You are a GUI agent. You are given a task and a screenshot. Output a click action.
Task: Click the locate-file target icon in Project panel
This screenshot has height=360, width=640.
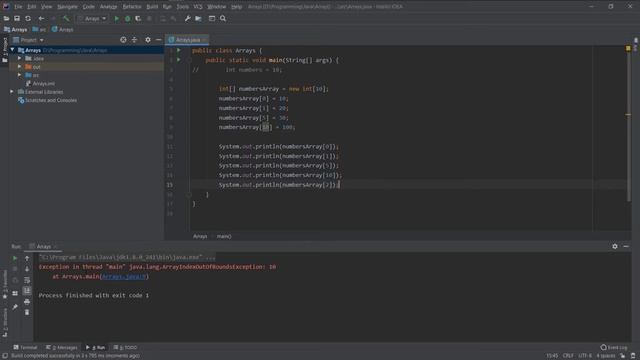pos(123,40)
